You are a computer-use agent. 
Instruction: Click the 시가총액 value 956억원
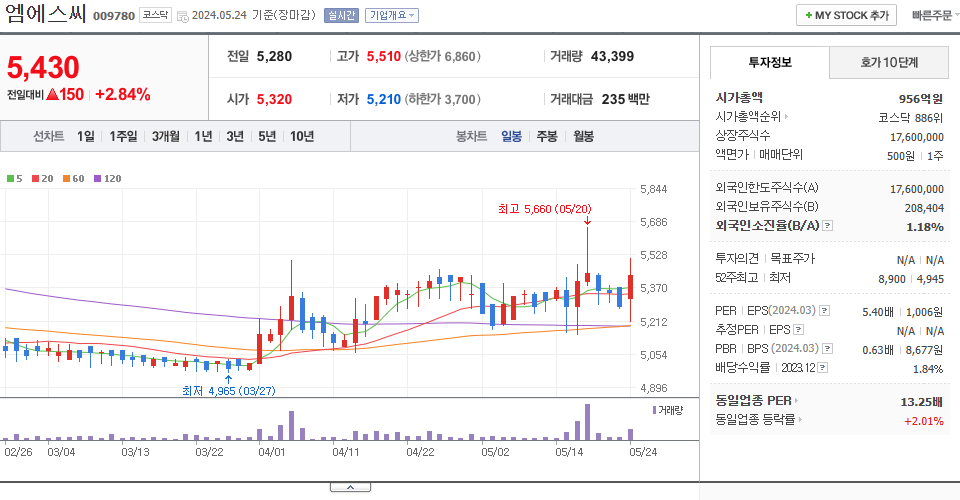click(921, 99)
